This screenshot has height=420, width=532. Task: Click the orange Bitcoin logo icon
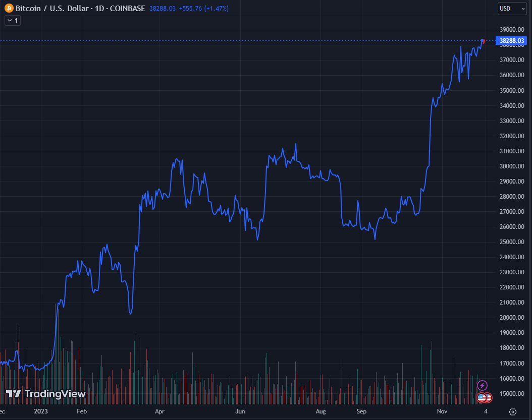tap(9, 9)
